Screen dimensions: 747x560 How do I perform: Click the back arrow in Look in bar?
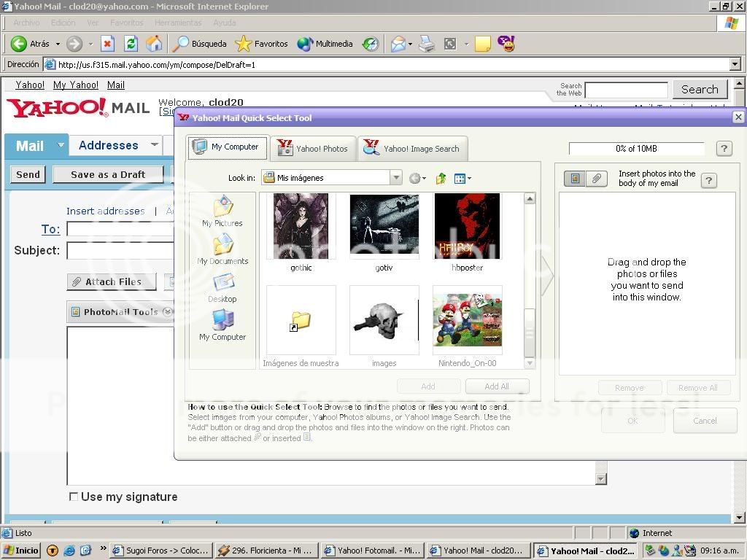(x=415, y=178)
